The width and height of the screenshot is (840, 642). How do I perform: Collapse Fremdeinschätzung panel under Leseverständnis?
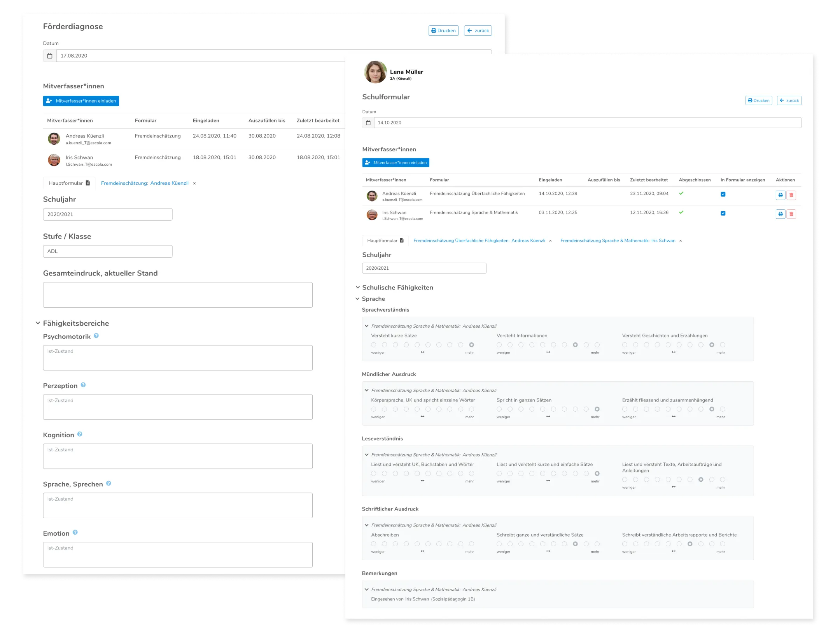(366, 454)
